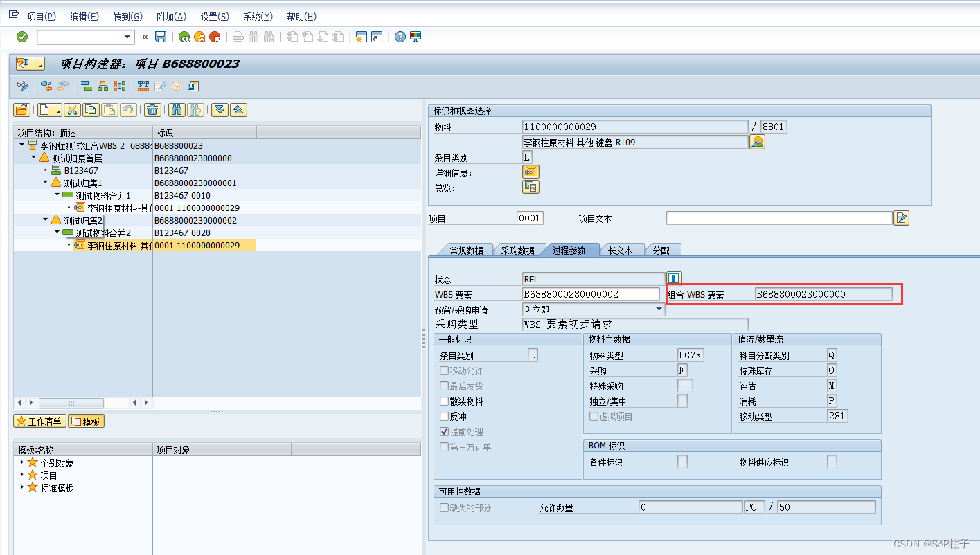Click the status info icon beside REL

pyautogui.click(x=674, y=279)
